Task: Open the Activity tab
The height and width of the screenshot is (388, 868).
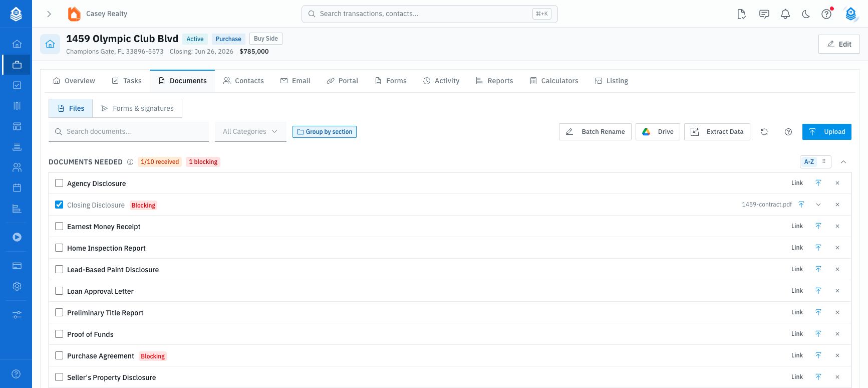Action: point(441,81)
